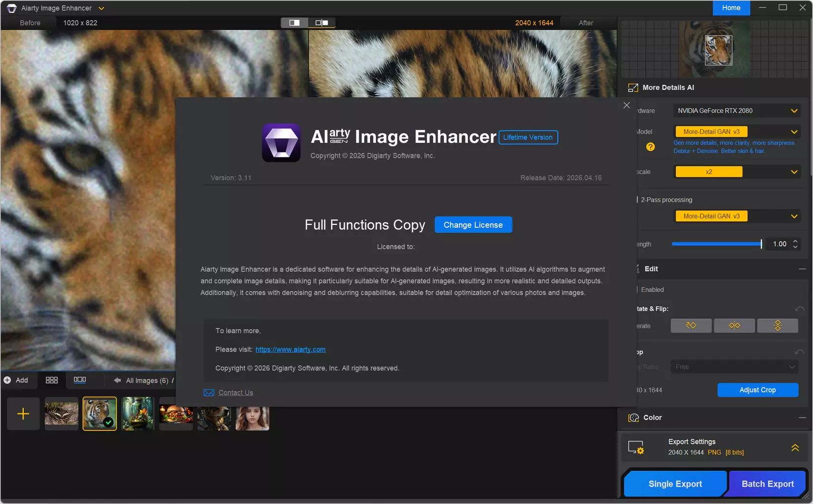Open the Contact Us link
The image size is (813, 504).
pos(235,393)
